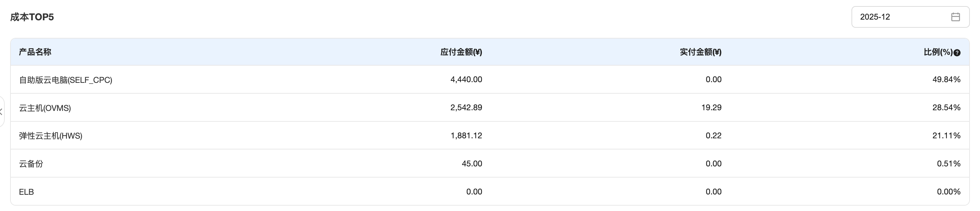Open the 2025-12 month picker field
980x211 pixels.
(x=902, y=17)
